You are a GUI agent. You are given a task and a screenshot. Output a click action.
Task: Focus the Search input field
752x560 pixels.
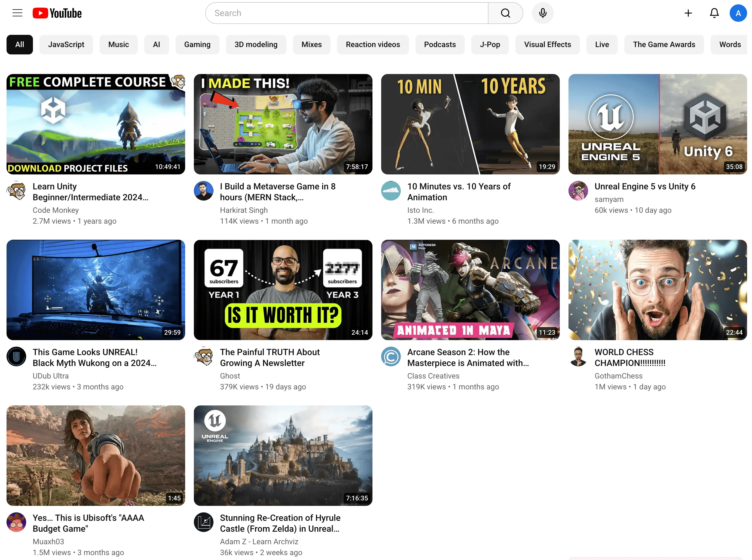click(347, 13)
